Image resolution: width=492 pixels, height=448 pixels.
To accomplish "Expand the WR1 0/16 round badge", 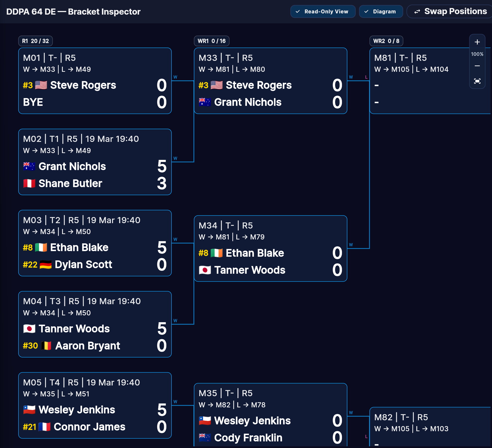I will pos(211,41).
